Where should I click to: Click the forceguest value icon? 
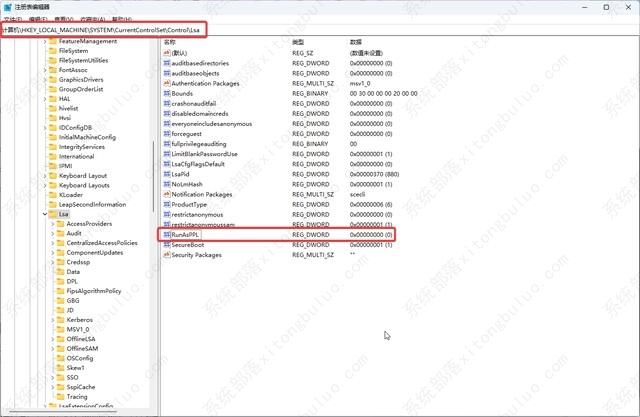(167, 134)
